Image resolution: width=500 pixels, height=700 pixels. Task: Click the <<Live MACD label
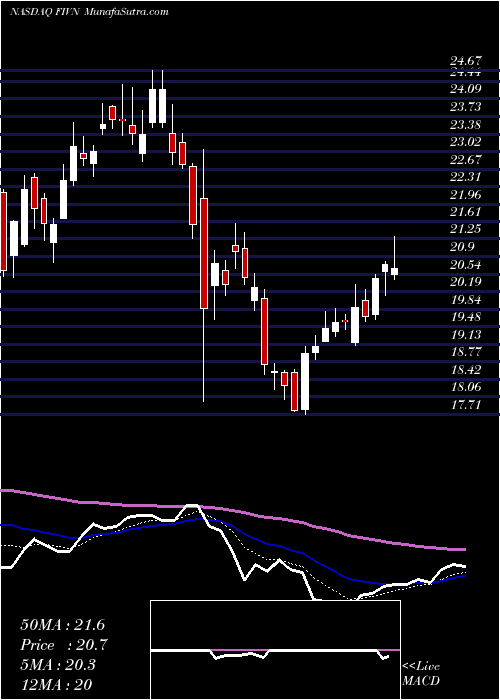pyautogui.click(x=421, y=674)
